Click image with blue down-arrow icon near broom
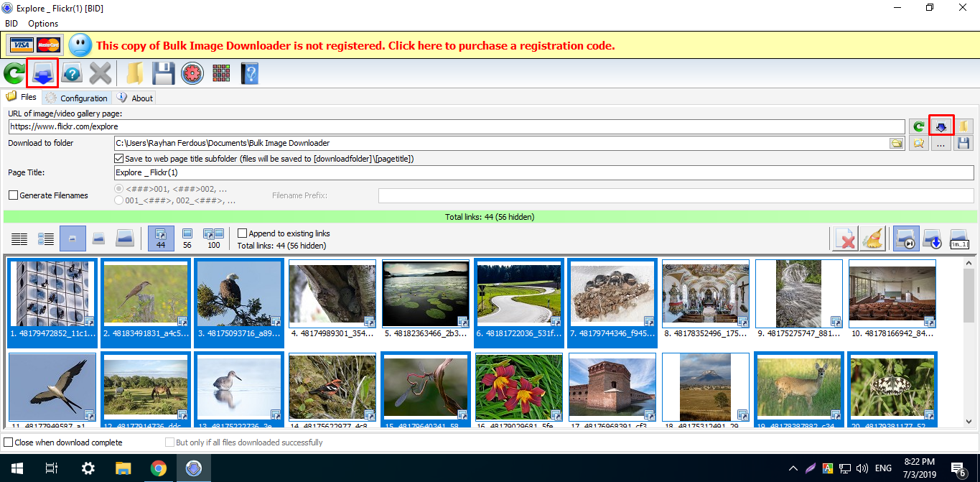Screen dimensions: 980x482 pyautogui.click(x=932, y=238)
